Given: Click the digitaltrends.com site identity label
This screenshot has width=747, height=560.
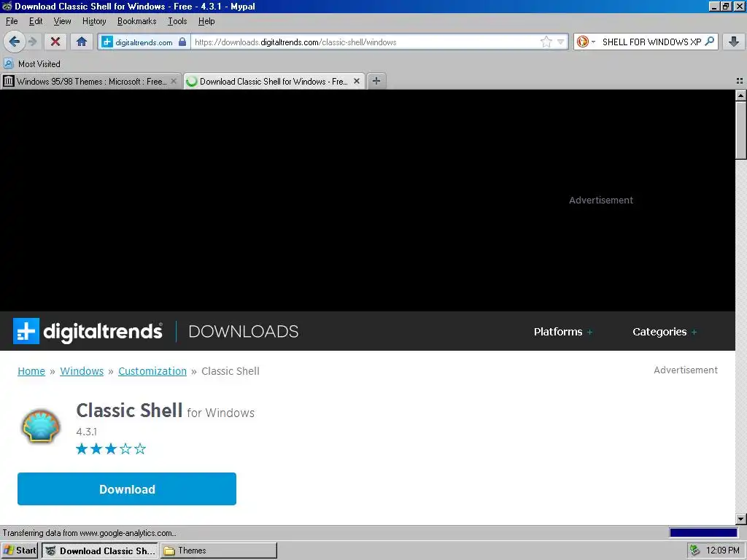Looking at the screenshot, I should click(144, 42).
